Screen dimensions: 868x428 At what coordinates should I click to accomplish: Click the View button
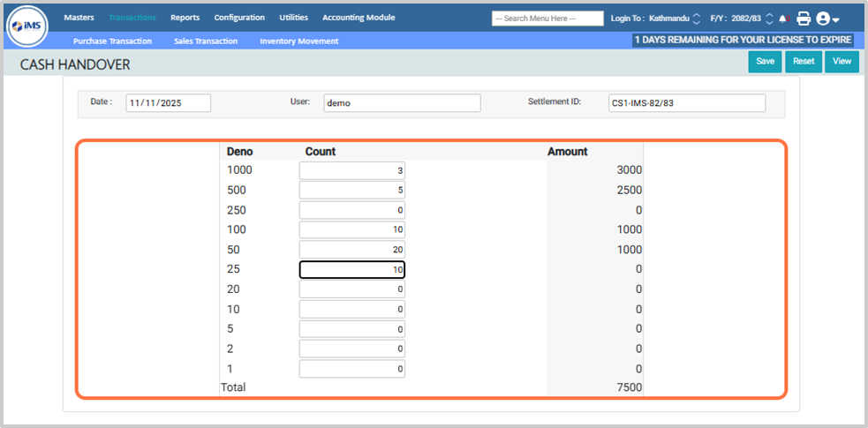pos(842,62)
